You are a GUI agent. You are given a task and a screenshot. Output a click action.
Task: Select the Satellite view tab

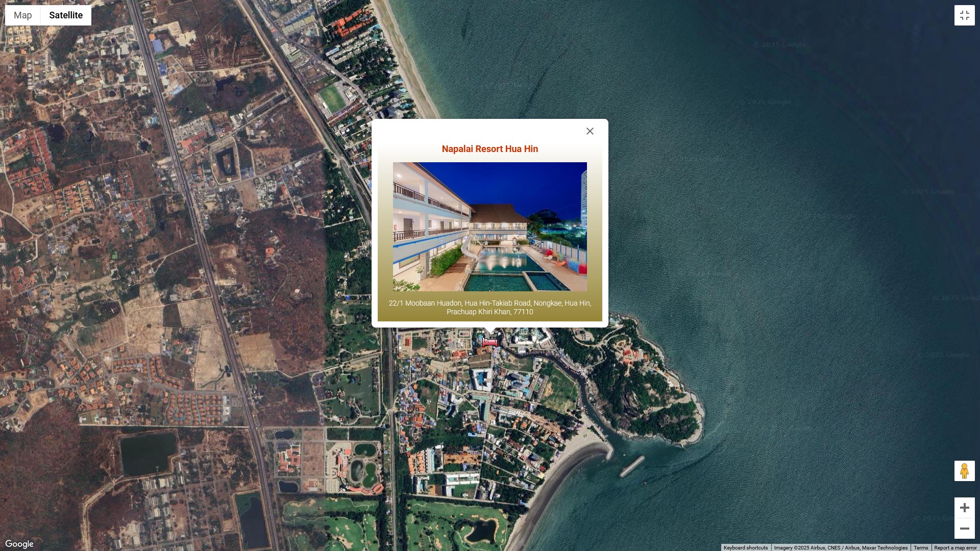(66, 15)
